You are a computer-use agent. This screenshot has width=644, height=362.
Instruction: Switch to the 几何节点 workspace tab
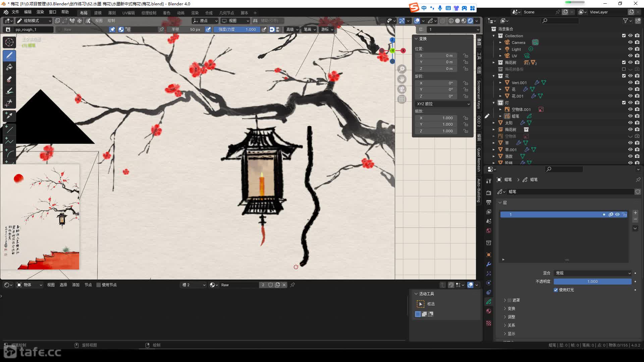tap(227, 13)
